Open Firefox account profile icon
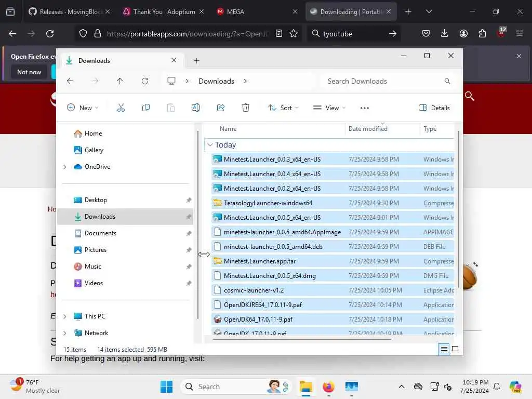The height and width of the screenshot is (399, 532). 463,34
